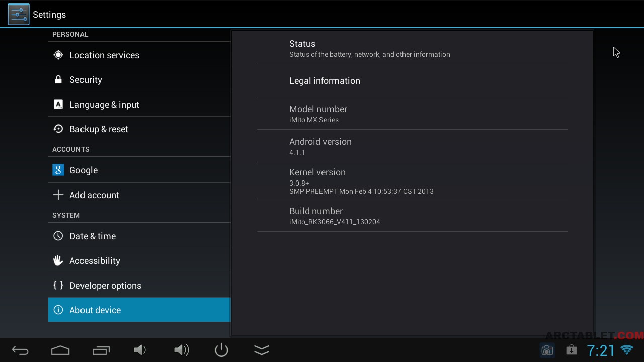The height and width of the screenshot is (362, 644).
Task: Click the hand icon for Accessibility
Action: click(58, 260)
